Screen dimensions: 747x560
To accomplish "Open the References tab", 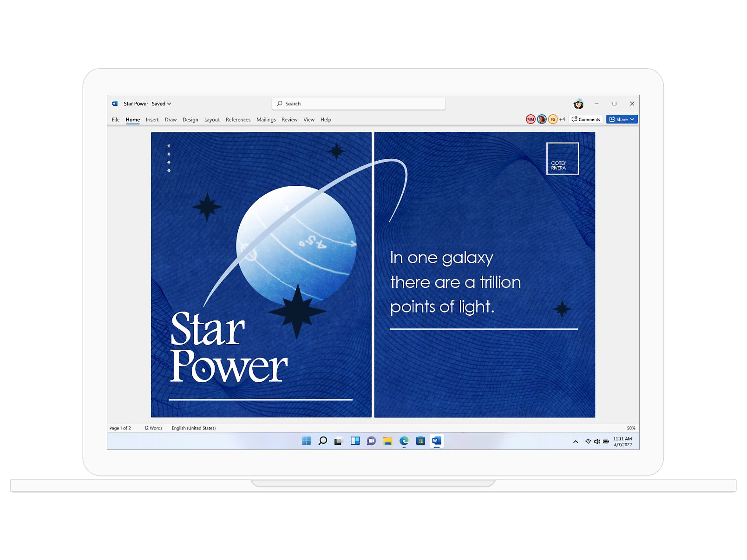I will click(x=238, y=120).
